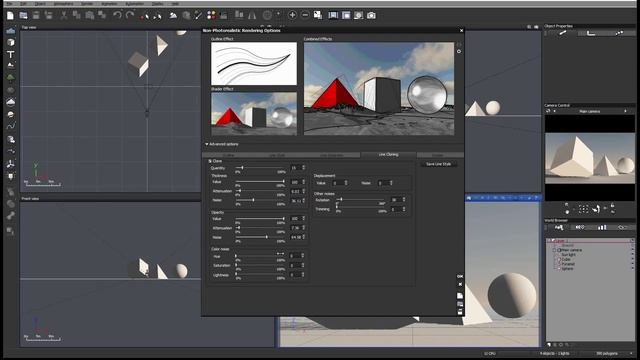The width and height of the screenshot is (640, 360).
Task: Click the colored dots palette icon
Action: point(211,16)
